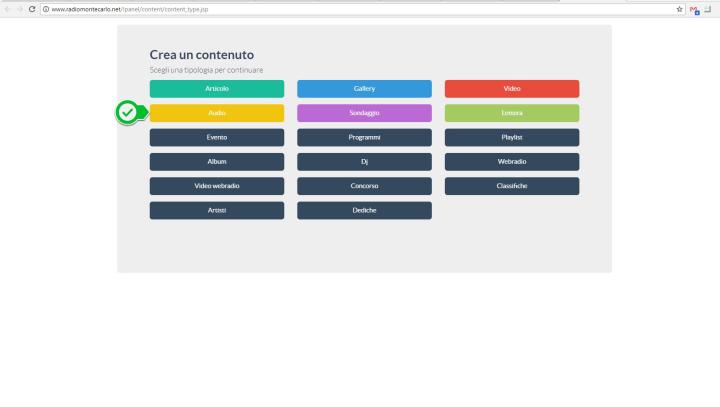720x407 pixels.
Task: Create a Sondaggio content
Action: click(x=364, y=113)
